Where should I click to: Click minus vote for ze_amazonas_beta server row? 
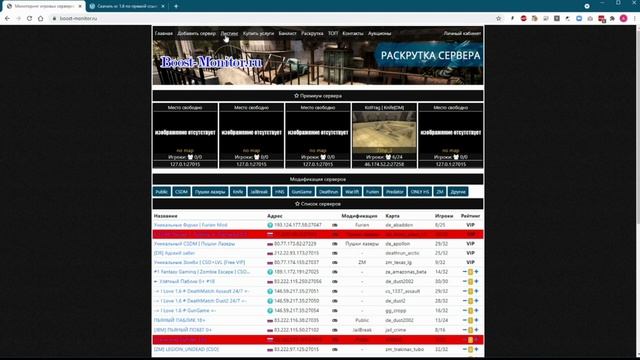coord(464,272)
